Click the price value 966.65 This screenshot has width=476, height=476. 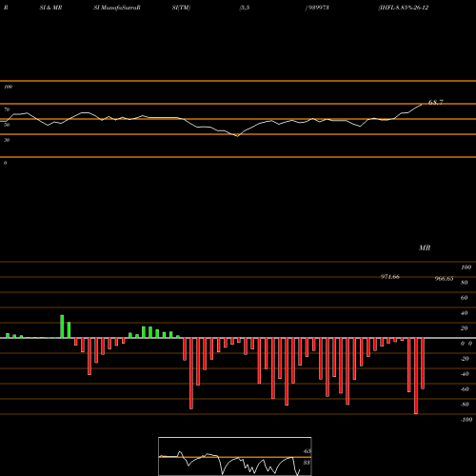coord(444,279)
